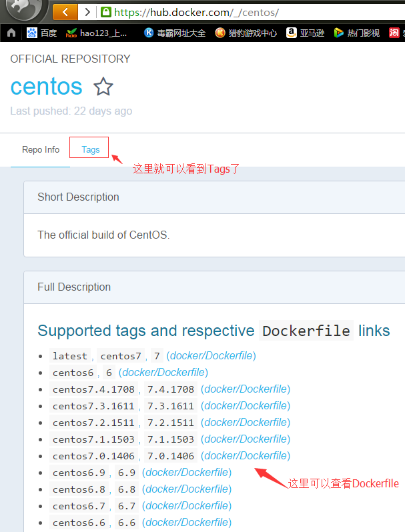Open the hao123 bookmark
405x532 pixels.
97,33
